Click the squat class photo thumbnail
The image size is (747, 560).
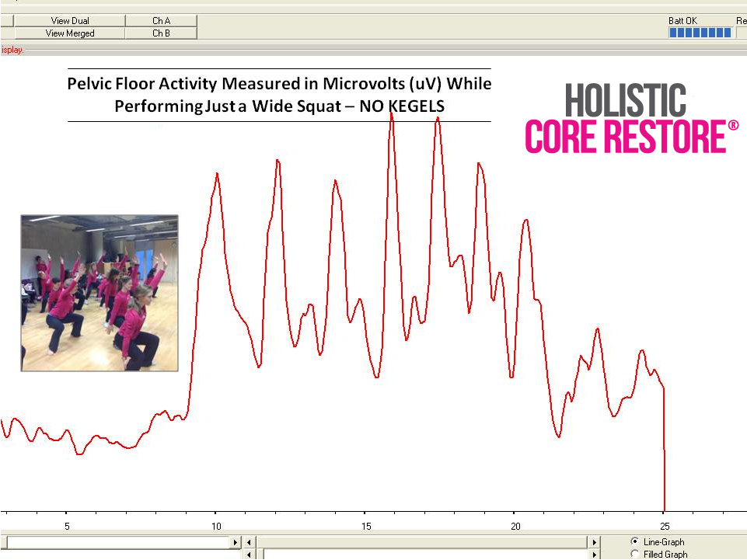coord(99,293)
